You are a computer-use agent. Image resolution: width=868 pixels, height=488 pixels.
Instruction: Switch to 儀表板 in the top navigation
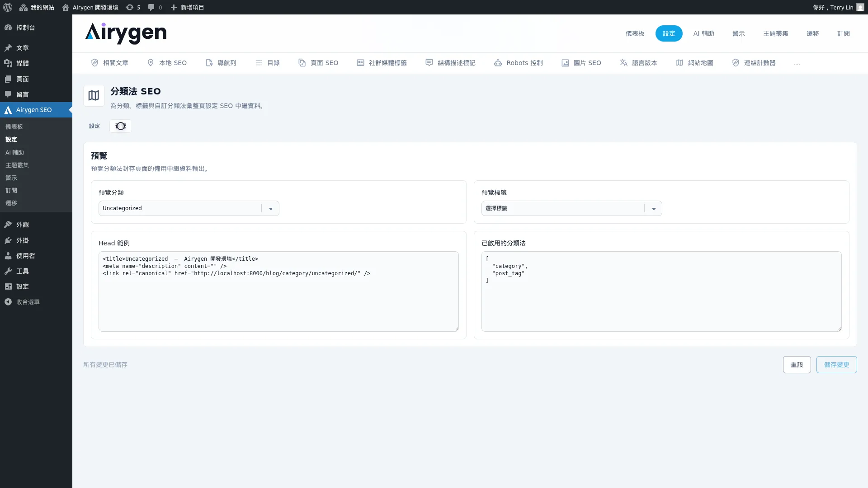[x=635, y=33]
